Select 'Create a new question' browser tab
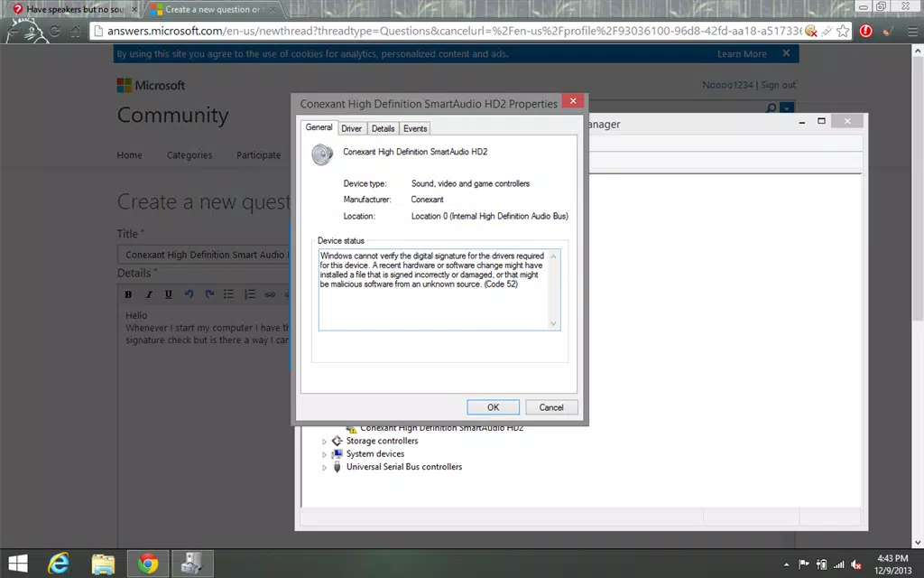Image resolution: width=924 pixels, height=578 pixels. point(212,9)
